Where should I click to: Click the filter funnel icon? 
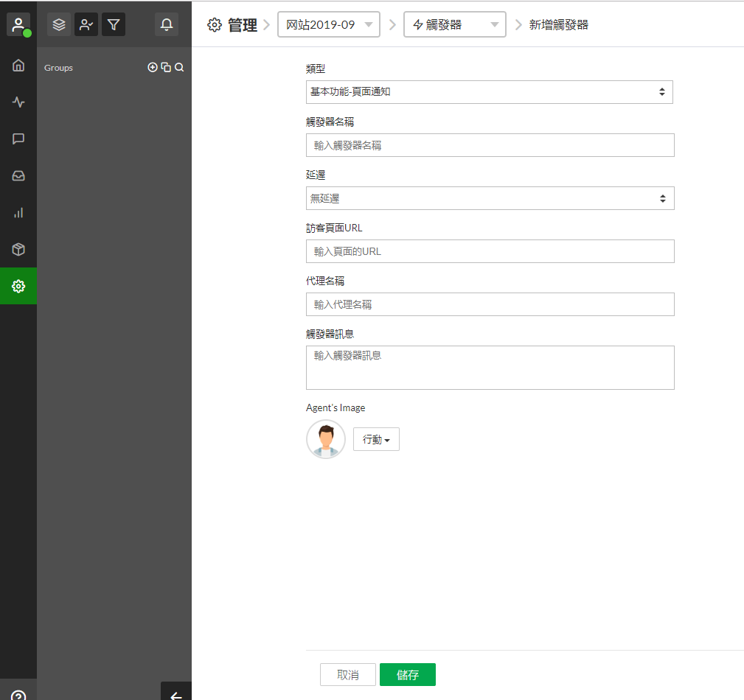pyautogui.click(x=113, y=24)
